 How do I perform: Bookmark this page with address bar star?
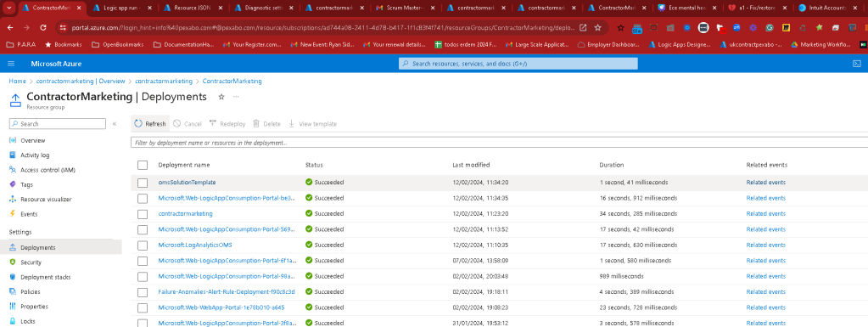click(598, 27)
